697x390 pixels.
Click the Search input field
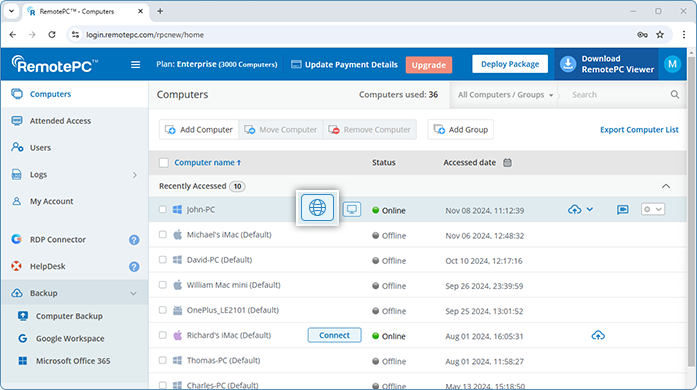coord(618,95)
